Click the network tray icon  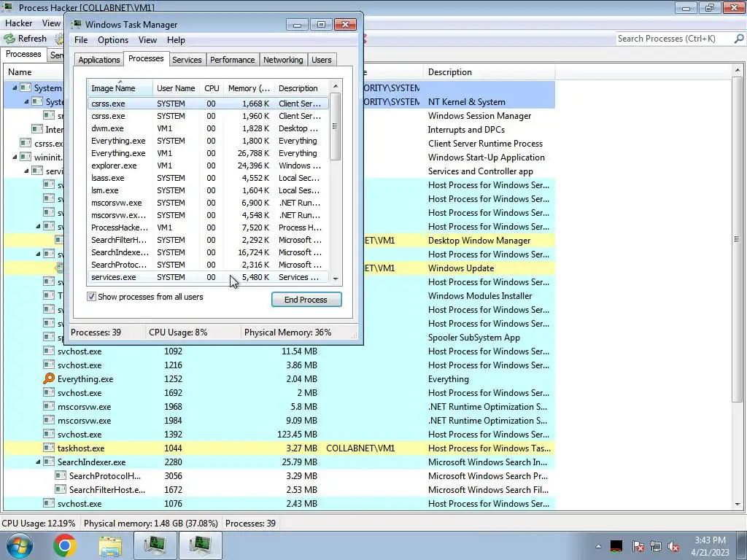pyautogui.click(x=656, y=546)
